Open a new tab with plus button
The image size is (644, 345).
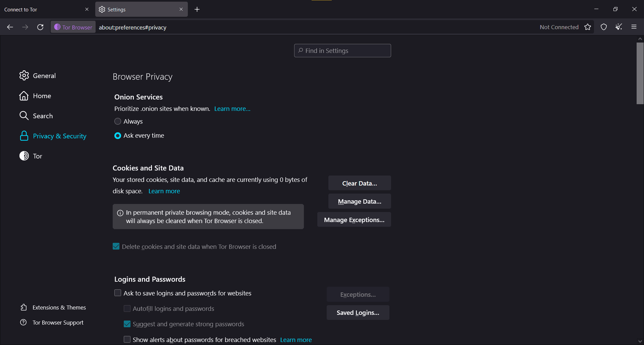(197, 9)
